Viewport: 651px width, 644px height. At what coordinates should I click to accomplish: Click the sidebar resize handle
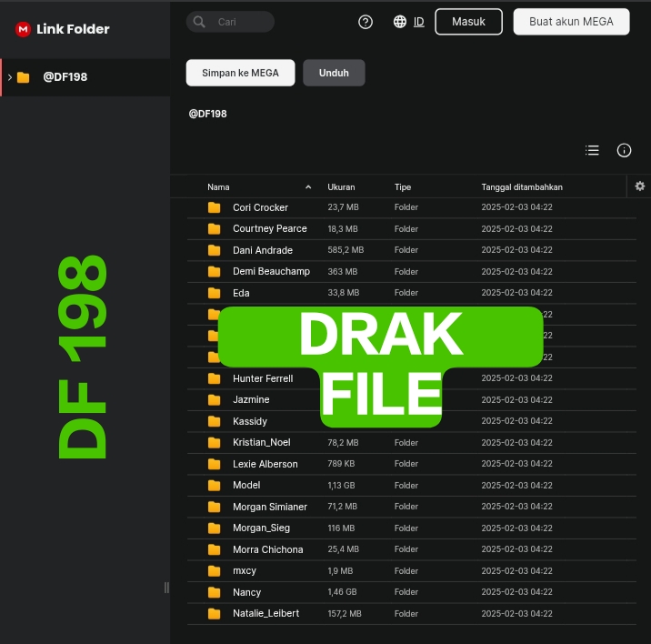click(166, 588)
